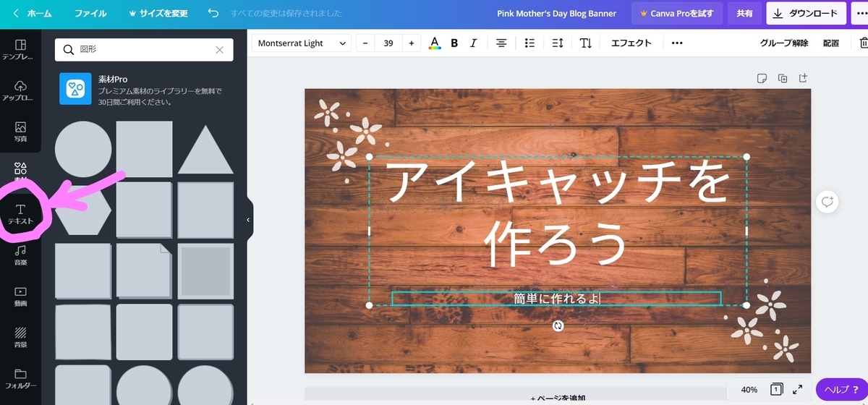Open the Montserrat Light font dropdown
Screen dimensions: 868x405
301,43
